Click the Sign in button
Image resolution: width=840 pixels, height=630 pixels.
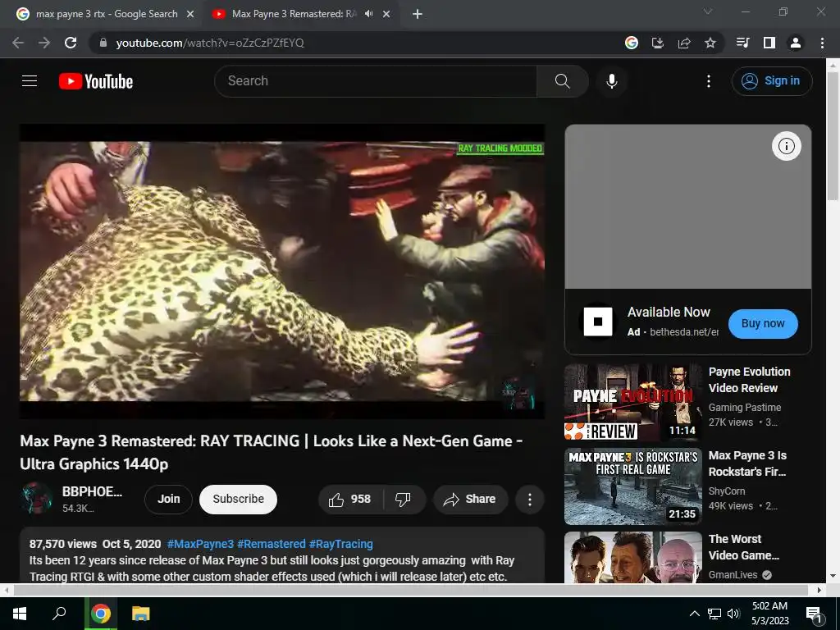[x=772, y=81]
